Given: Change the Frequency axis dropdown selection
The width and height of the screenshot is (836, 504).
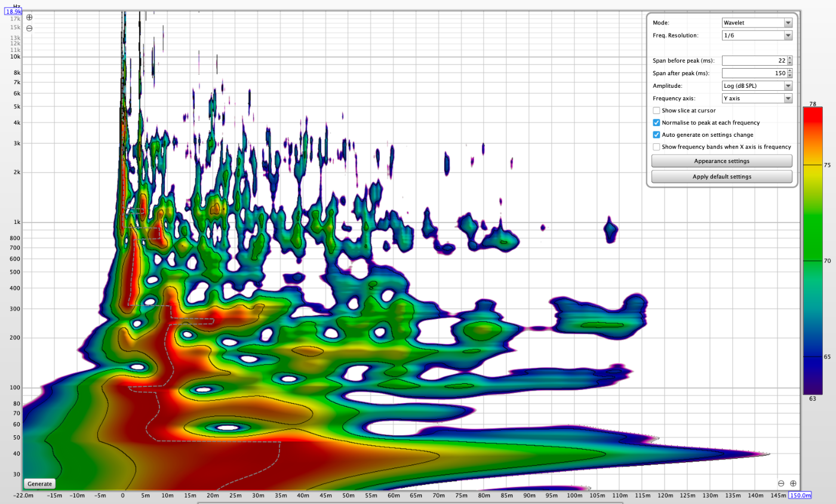Looking at the screenshot, I should 757,98.
